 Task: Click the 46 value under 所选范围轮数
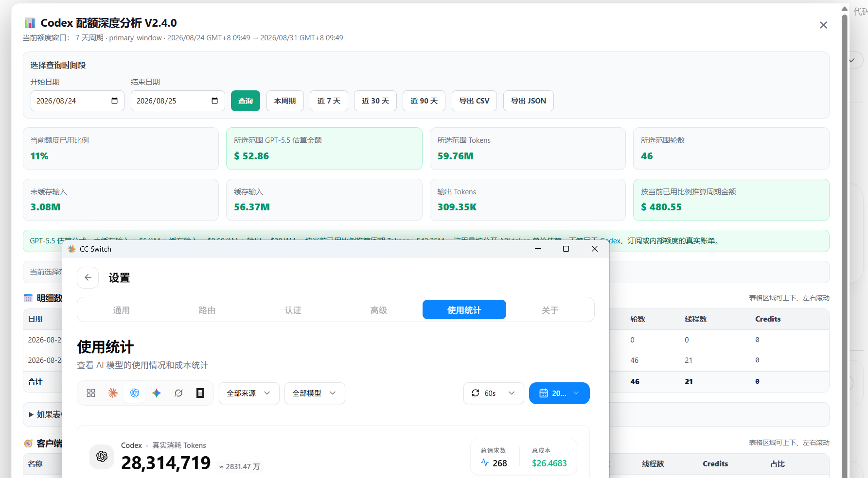(647, 156)
